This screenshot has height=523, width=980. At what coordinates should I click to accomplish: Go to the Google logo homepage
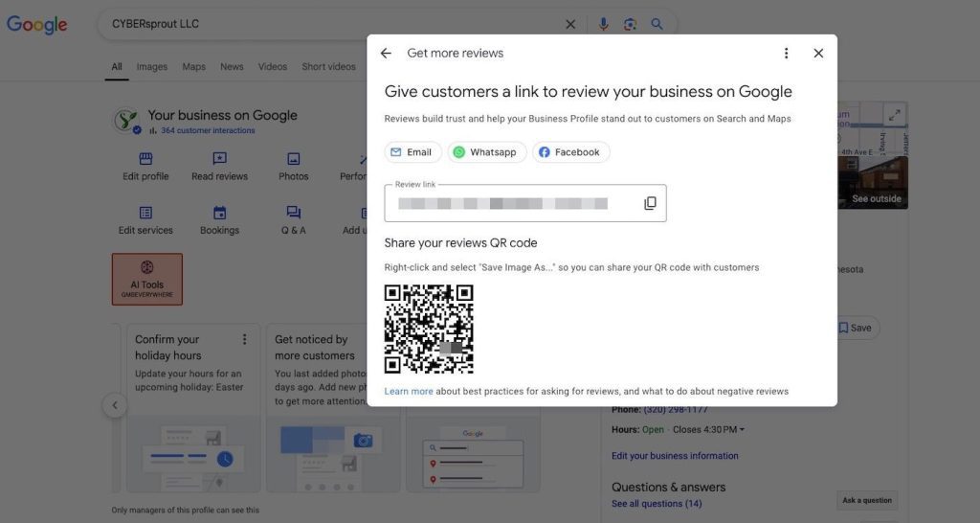[x=37, y=25]
